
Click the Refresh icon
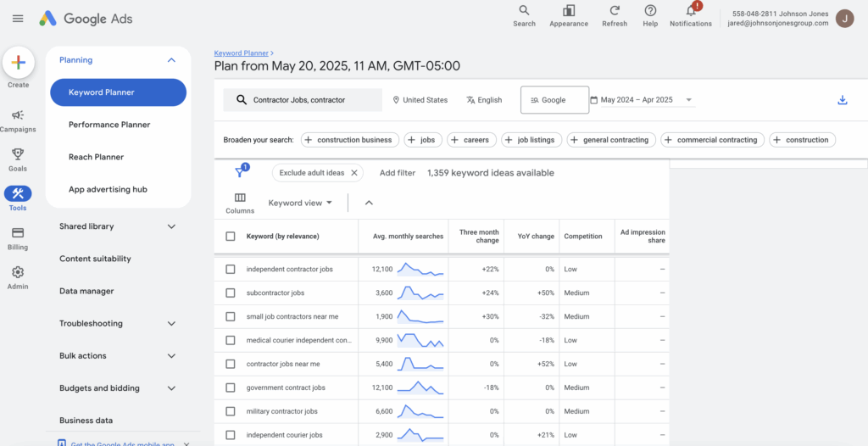[615, 15]
